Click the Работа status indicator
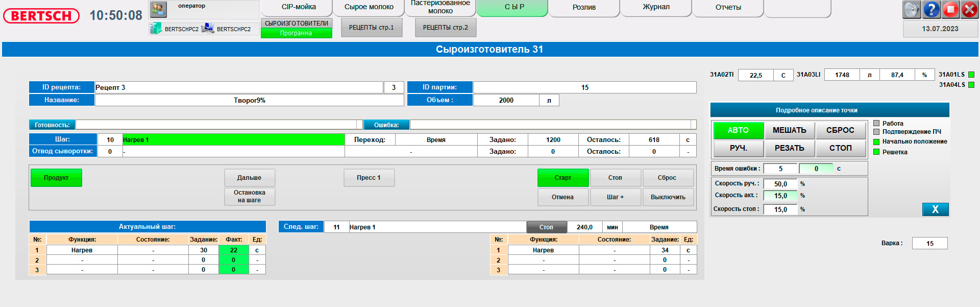The height and width of the screenshot is (307, 980). coord(876,123)
